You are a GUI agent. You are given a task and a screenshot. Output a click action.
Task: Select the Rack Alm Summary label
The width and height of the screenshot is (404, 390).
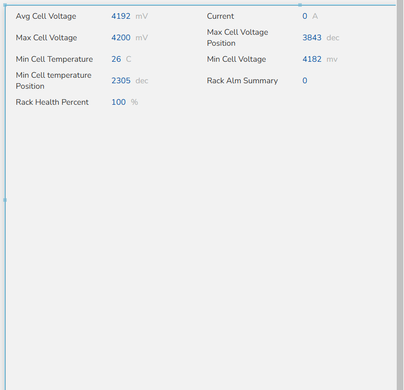pos(242,81)
